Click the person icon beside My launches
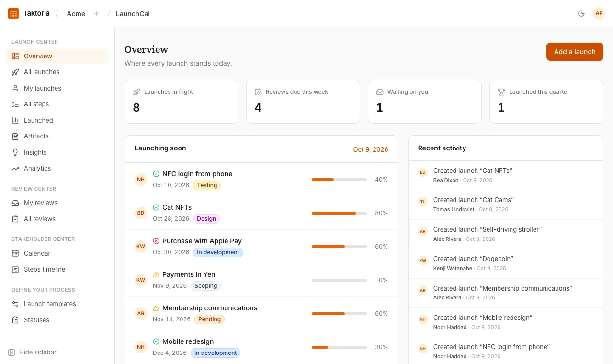 click(x=15, y=88)
